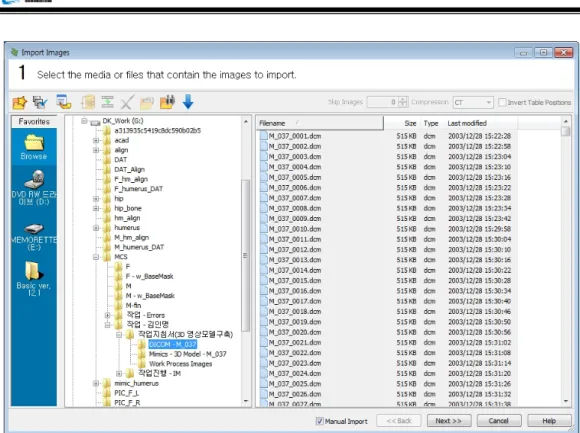Expand the mimic_humerus folder node
The height and width of the screenshot is (433, 580).
tap(96, 383)
